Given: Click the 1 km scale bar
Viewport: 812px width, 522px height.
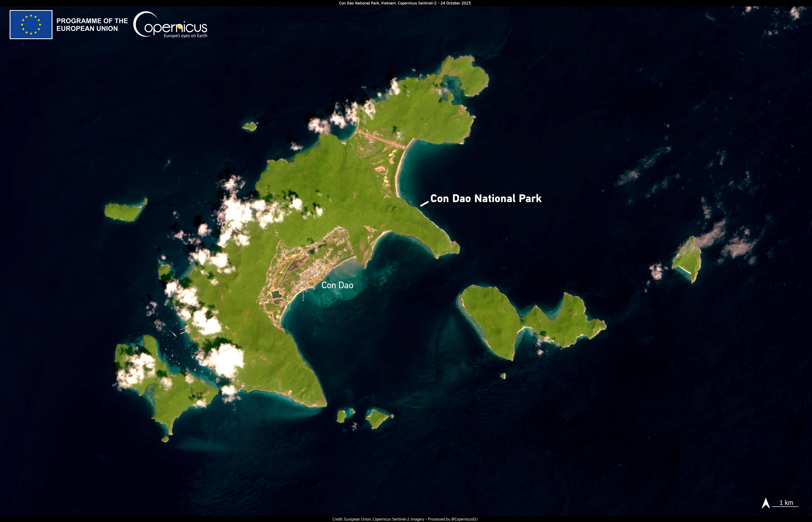Looking at the screenshot, I should coord(785,506).
